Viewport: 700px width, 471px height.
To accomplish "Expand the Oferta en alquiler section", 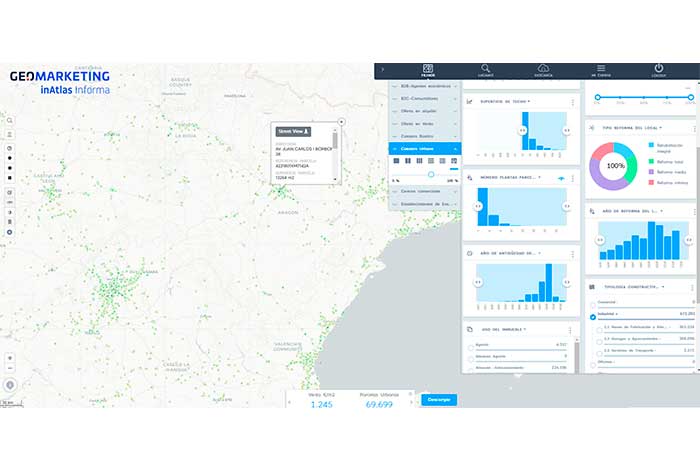I will click(425, 111).
